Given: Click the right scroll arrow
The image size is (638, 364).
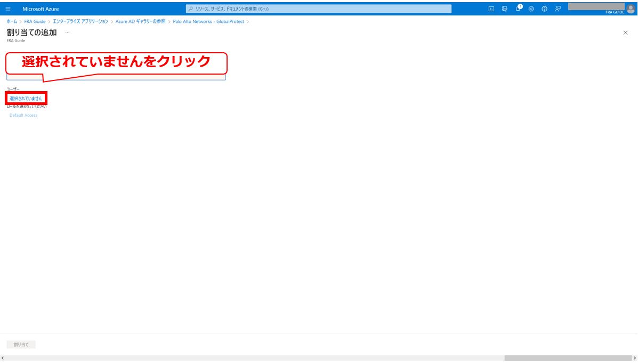Looking at the screenshot, I should pyautogui.click(x=635, y=358).
